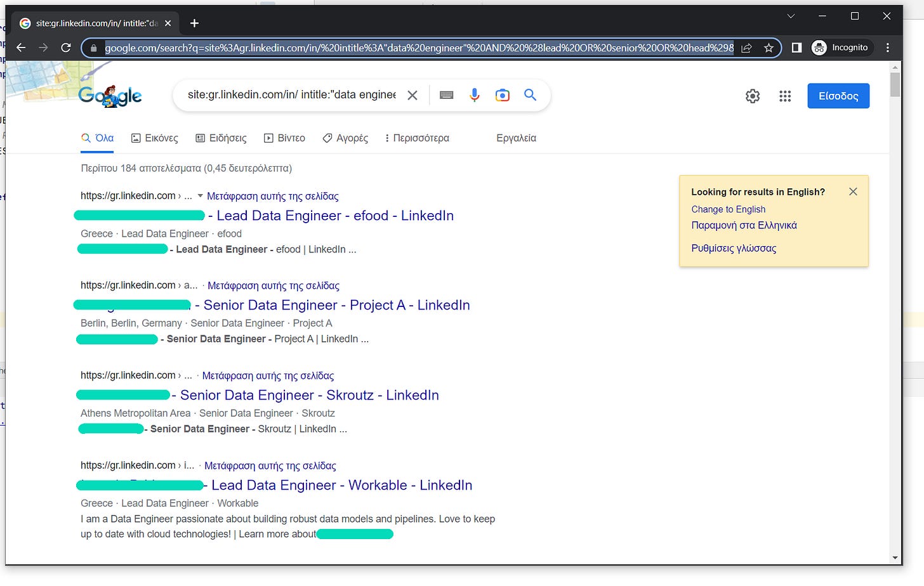The height and width of the screenshot is (586, 924).
Task: Click 'Greece · Lead Data Engineer · efood' text
Action: coord(161,234)
